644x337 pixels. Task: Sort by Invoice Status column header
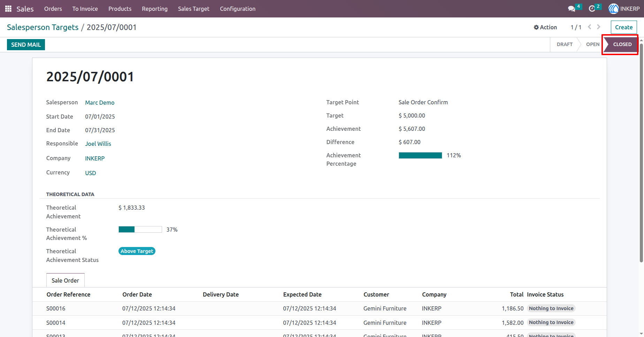pyautogui.click(x=545, y=294)
